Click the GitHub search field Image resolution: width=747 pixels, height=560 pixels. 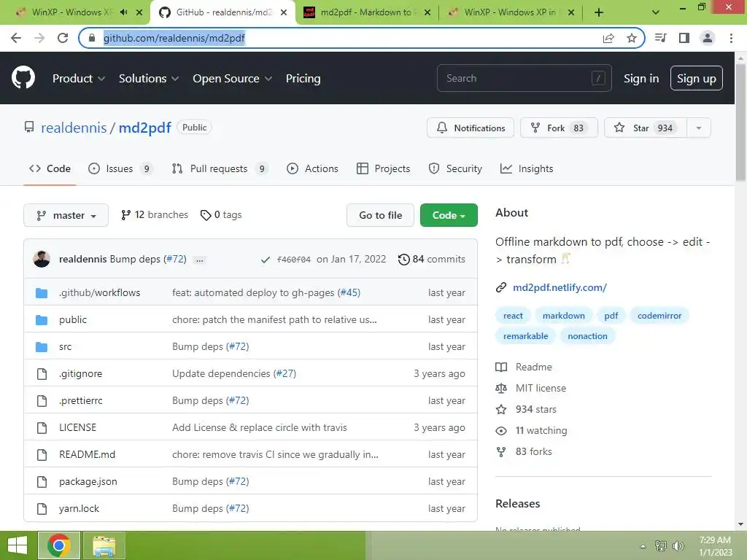[x=524, y=78]
